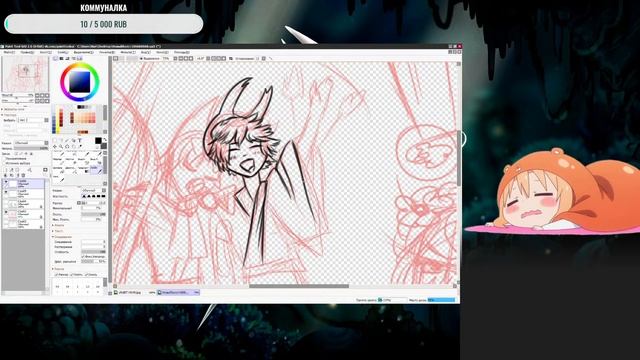This screenshot has width=640, height=360.
Task: Open the layer blend mode dropdown Обычный
Action: (31, 143)
